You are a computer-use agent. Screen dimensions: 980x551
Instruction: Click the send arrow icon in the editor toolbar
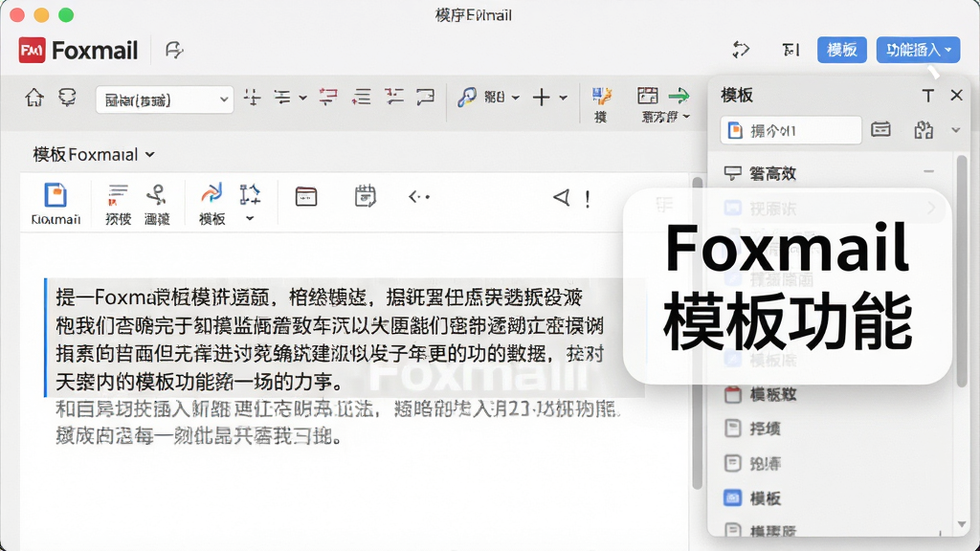[x=561, y=197]
